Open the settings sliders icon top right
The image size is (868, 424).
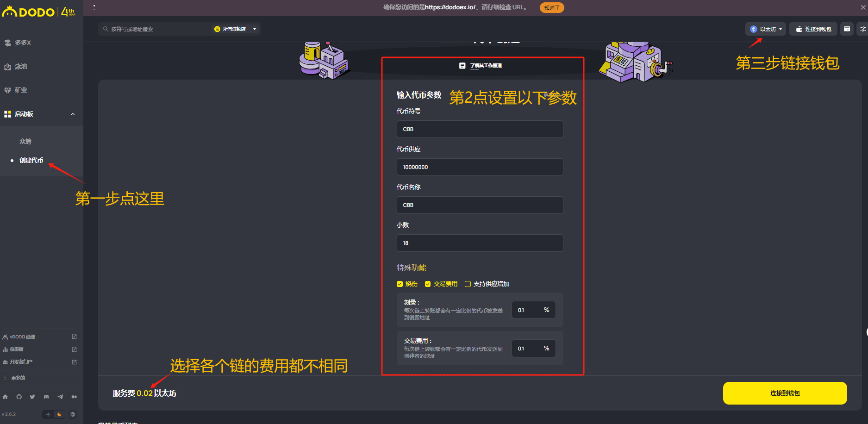862,29
